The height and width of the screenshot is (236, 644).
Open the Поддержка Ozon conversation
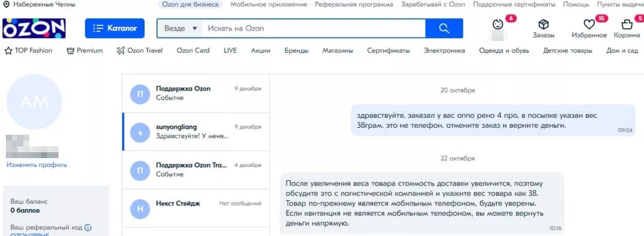196,93
